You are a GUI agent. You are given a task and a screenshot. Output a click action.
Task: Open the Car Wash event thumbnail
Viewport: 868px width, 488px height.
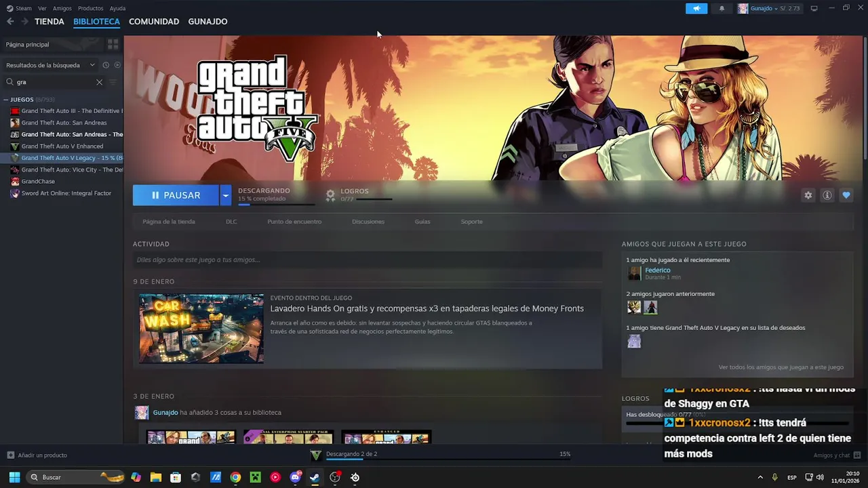(201, 329)
